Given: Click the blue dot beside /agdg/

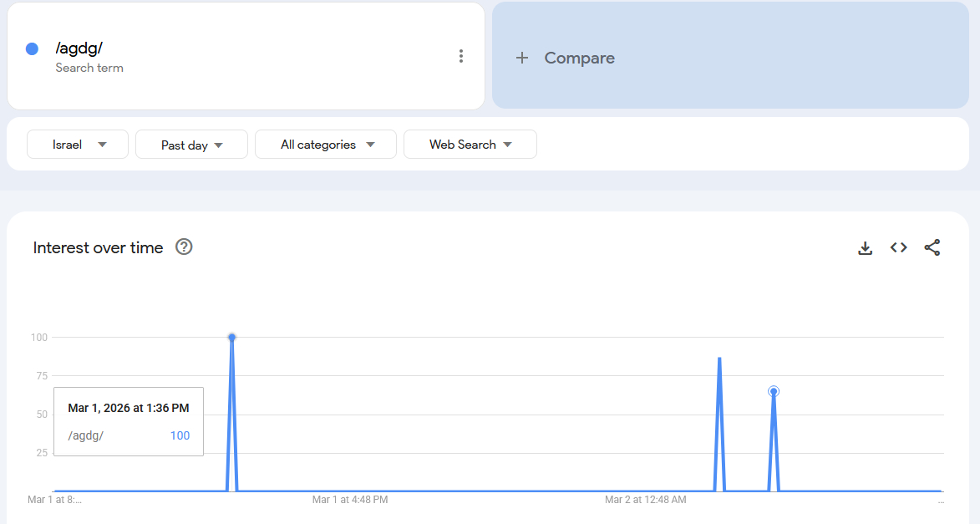Looking at the screenshot, I should click(32, 48).
